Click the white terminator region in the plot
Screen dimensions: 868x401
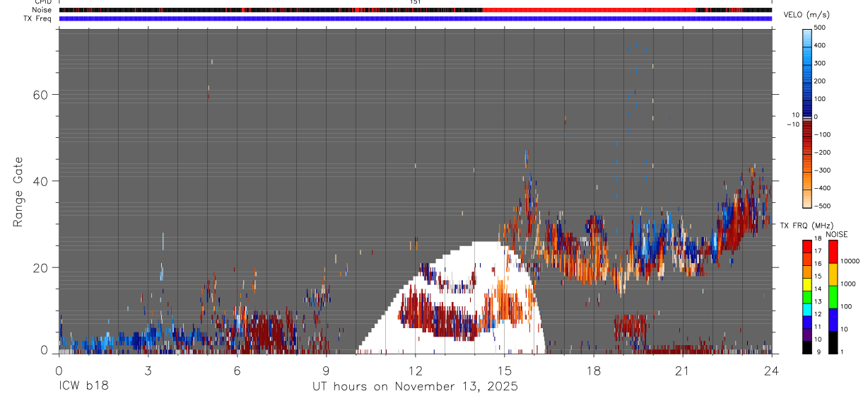click(452, 298)
